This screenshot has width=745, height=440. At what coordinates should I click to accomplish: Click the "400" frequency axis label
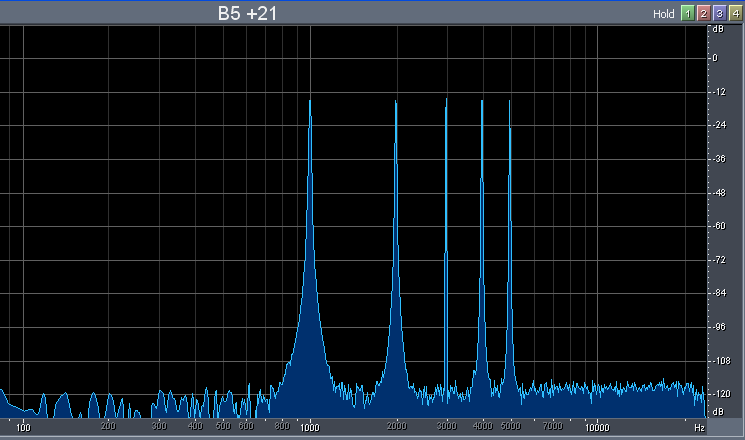pyautogui.click(x=195, y=426)
